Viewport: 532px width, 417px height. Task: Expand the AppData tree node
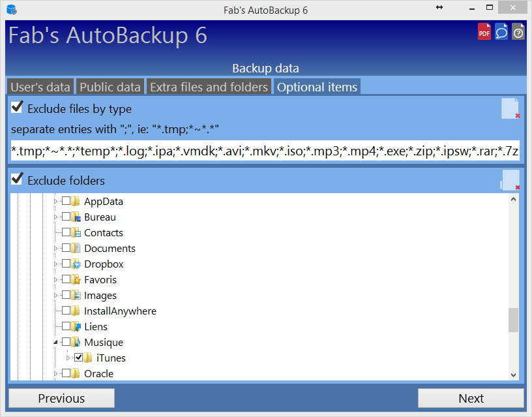[x=55, y=202]
